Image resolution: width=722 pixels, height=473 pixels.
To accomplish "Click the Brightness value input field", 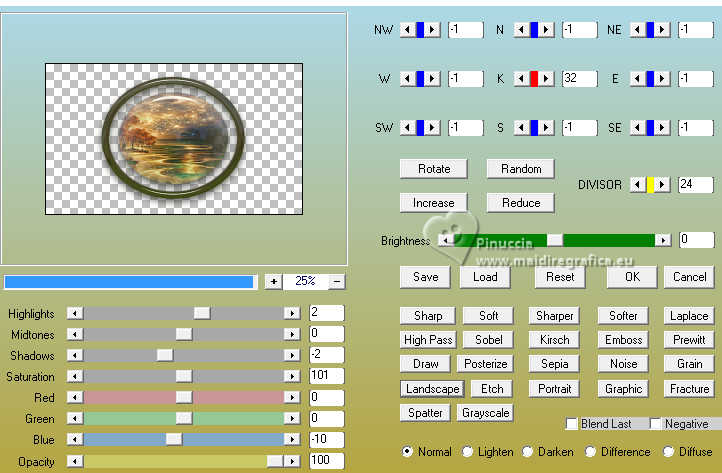I will pyautogui.click(x=697, y=239).
